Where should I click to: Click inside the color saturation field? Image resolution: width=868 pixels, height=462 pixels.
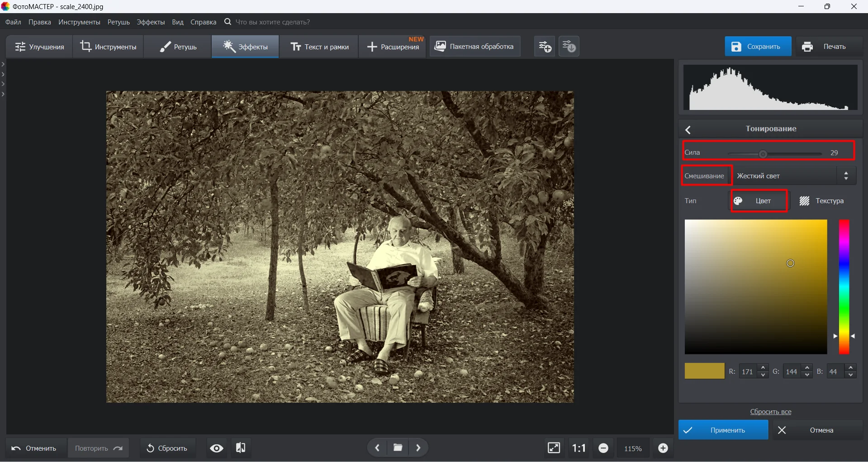tap(755, 286)
